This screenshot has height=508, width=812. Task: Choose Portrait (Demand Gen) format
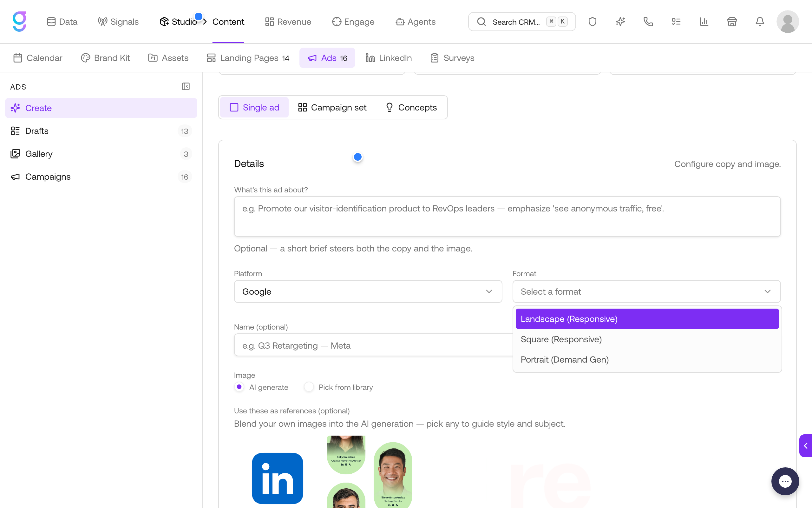[x=647, y=359]
